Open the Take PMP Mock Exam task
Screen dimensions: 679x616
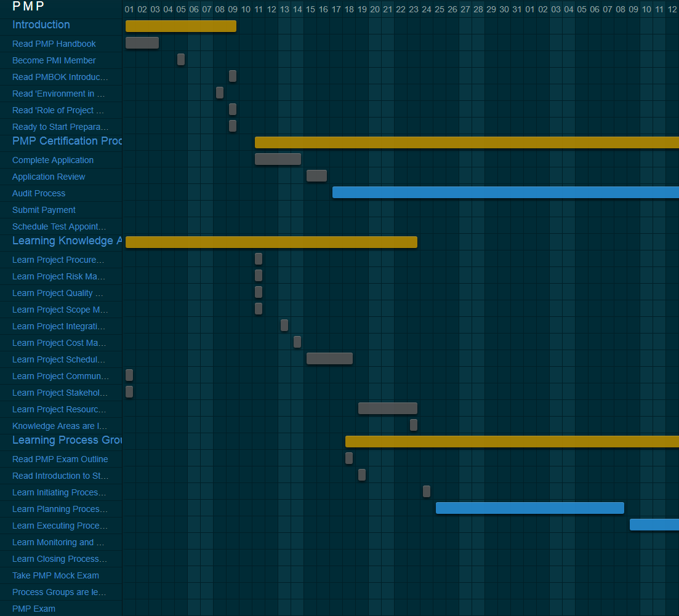[x=55, y=575]
